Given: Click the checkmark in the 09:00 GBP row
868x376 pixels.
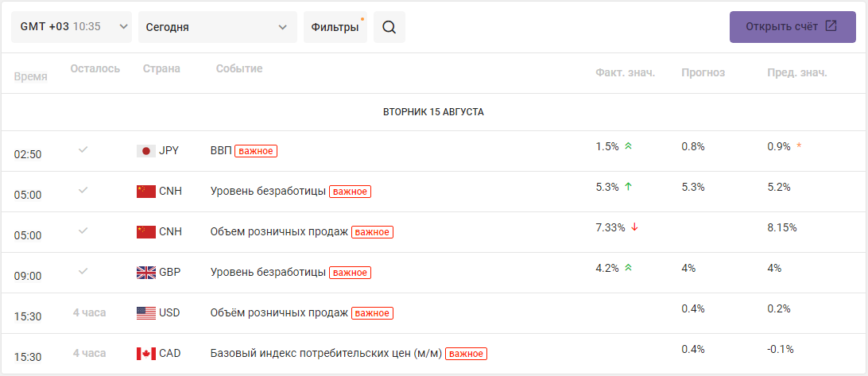Looking at the screenshot, I should click(83, 271).
